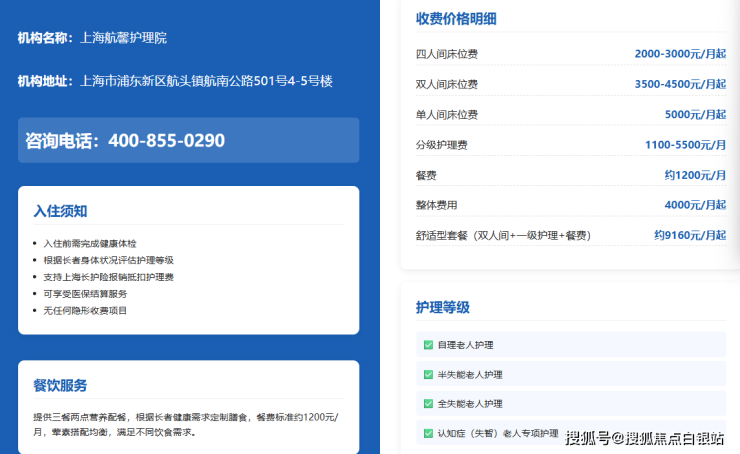740x454 pixels.
Task: Click the item 支持上海长护险报销抵扣护理费
Action: point(109,277)
